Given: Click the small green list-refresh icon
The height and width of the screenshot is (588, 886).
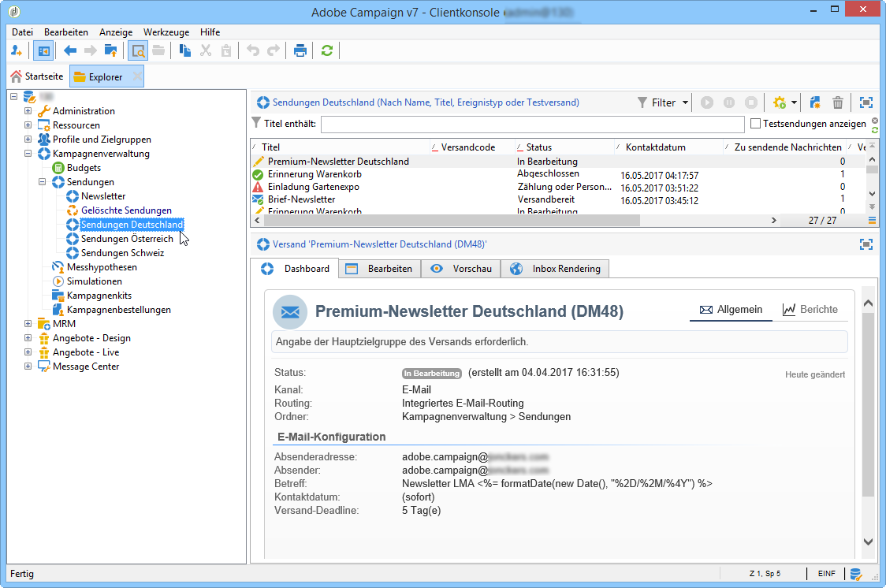Looking at the screenshot, I should pos(875,130).
